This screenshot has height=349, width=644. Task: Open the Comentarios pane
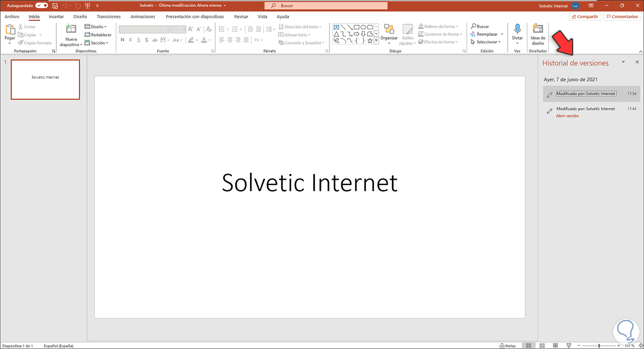622,17
